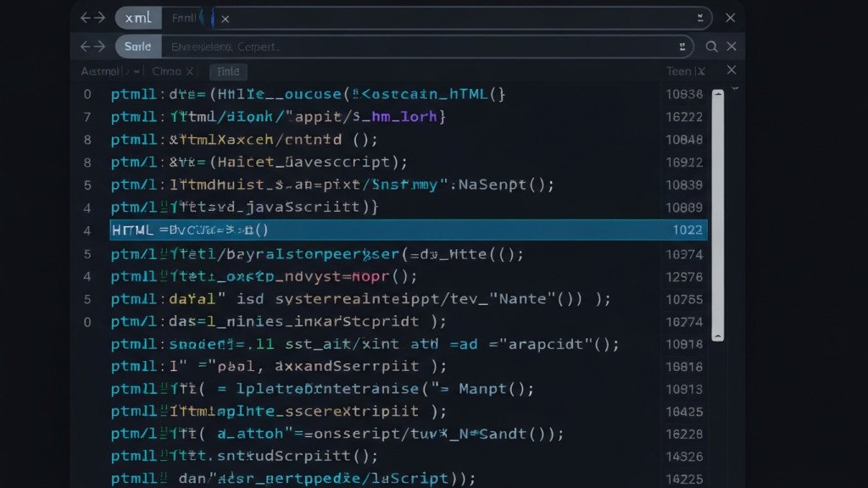Click the scrollbar down arrow
The height and width of the screenshot is (488, 868).
point(718,336)
